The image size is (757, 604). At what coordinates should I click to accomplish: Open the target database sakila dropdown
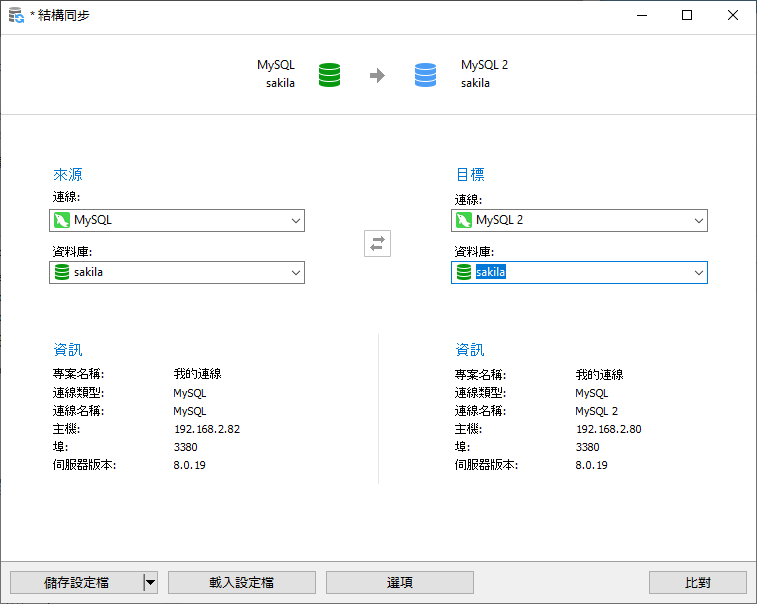coord(698,273)
